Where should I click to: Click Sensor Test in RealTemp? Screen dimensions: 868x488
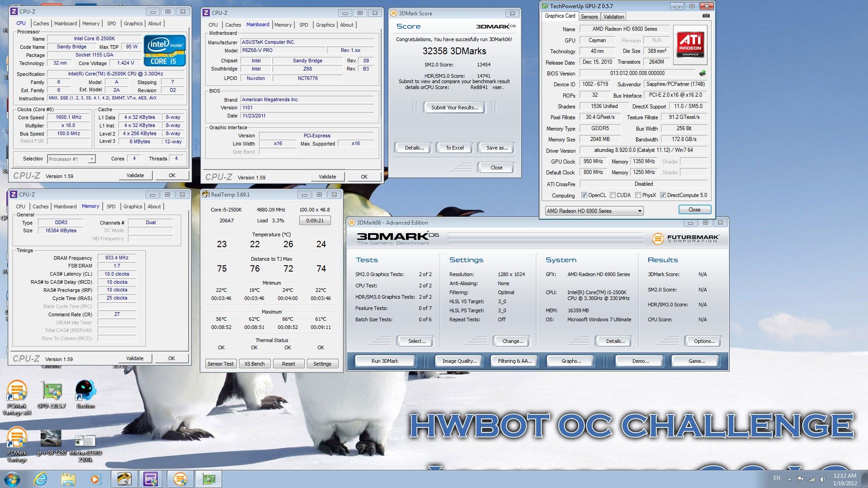tap(221, 364)
